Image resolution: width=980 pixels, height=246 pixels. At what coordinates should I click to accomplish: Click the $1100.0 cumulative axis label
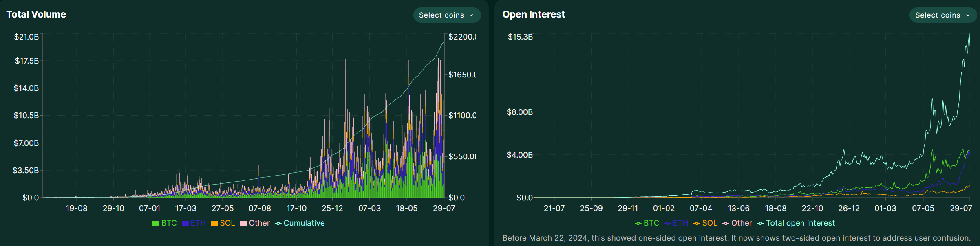click(462, 115)
